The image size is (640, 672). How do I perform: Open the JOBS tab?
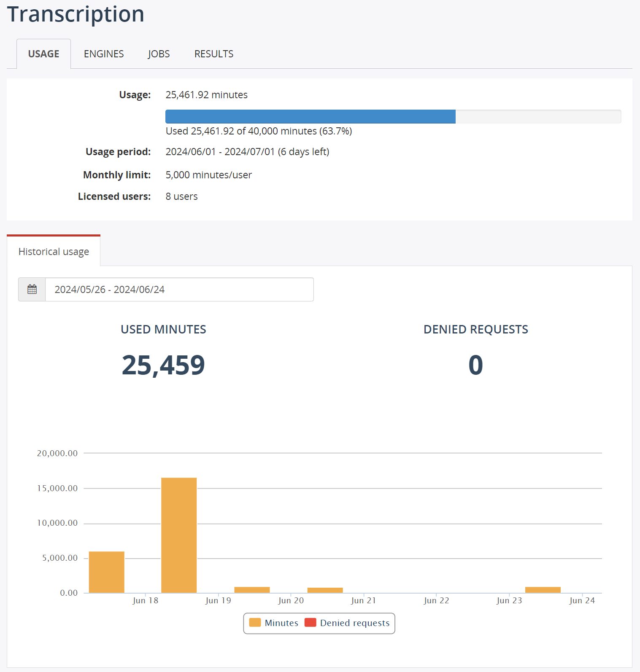point(159,54)
